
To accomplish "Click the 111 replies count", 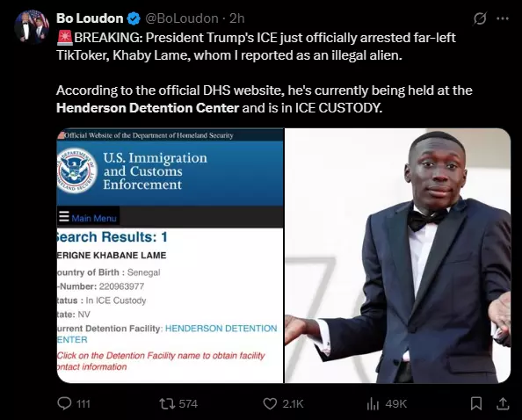I will pyautogui.click(x=83, y=404).
